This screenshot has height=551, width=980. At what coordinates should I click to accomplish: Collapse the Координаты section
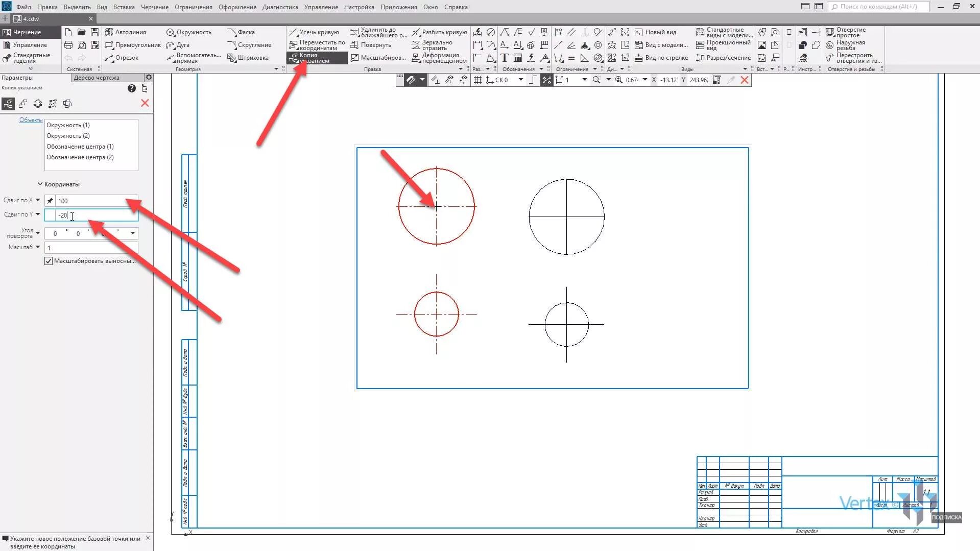[x=40, y=184]
